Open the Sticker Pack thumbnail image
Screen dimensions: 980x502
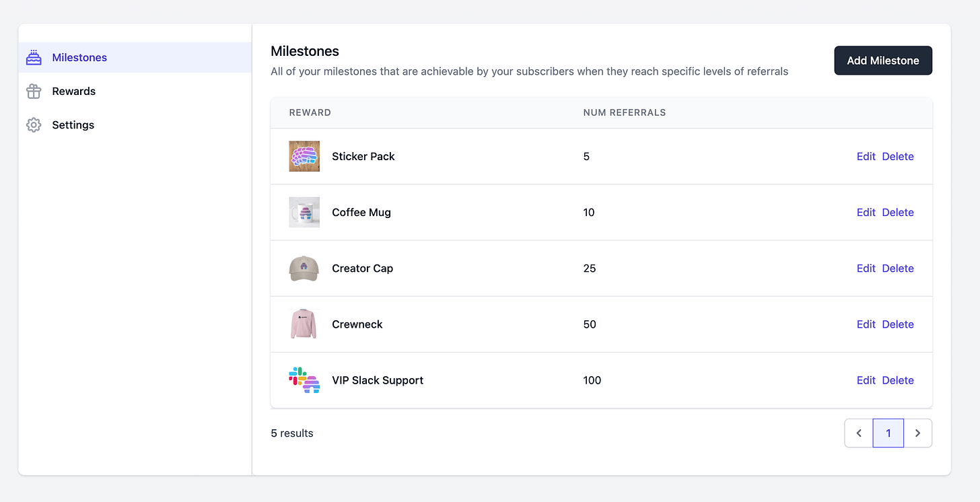point(304,156)
